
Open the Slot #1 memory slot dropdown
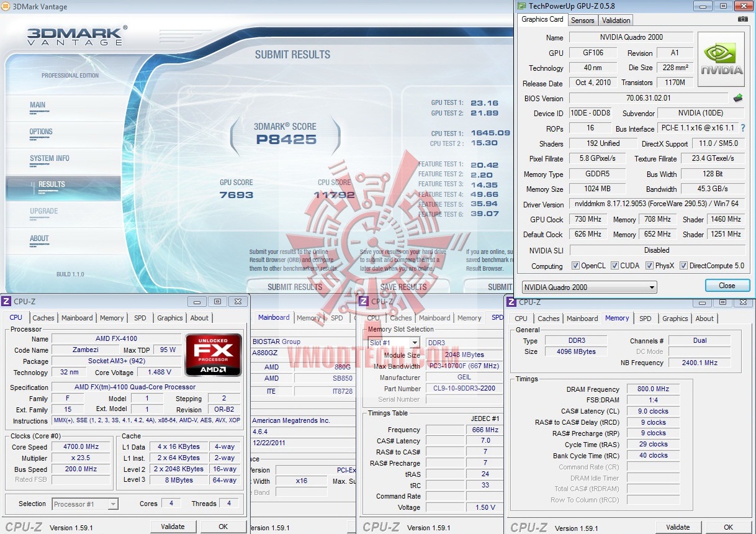click(394, 343)
